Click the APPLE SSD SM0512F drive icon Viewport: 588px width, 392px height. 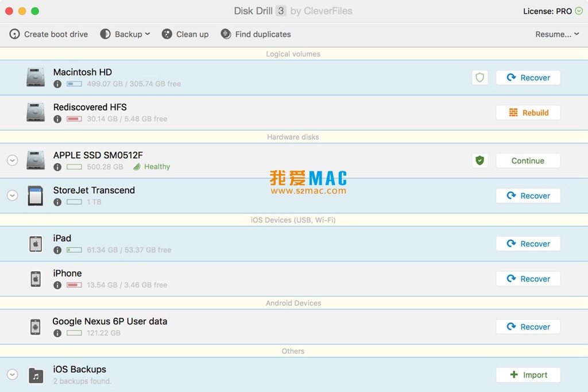click(x=36, y=160)
